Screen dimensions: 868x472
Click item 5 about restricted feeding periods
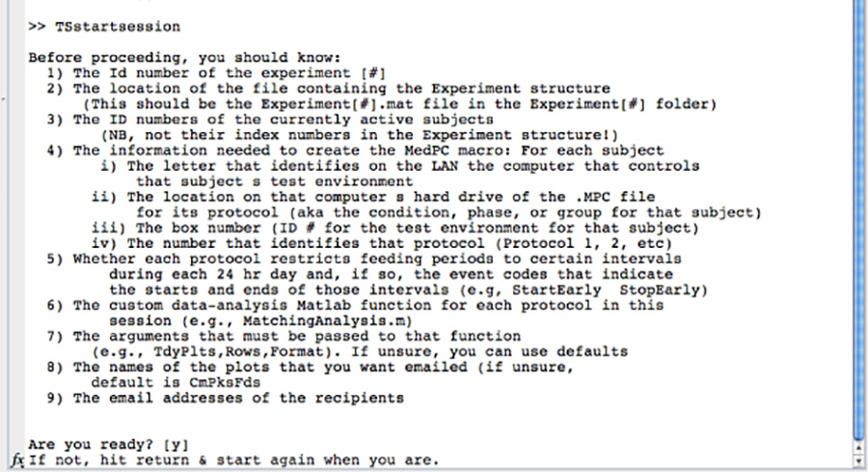point(365,259)
